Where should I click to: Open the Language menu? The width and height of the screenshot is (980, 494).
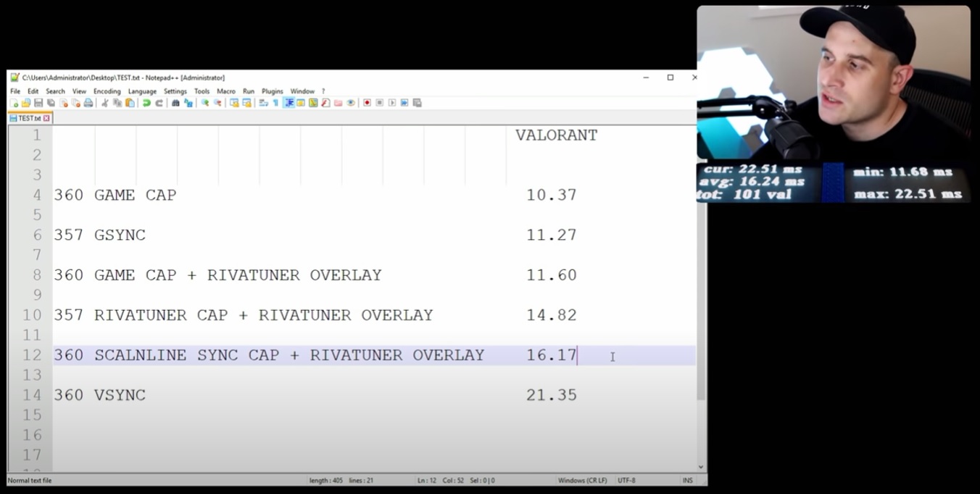click(142, 91)
